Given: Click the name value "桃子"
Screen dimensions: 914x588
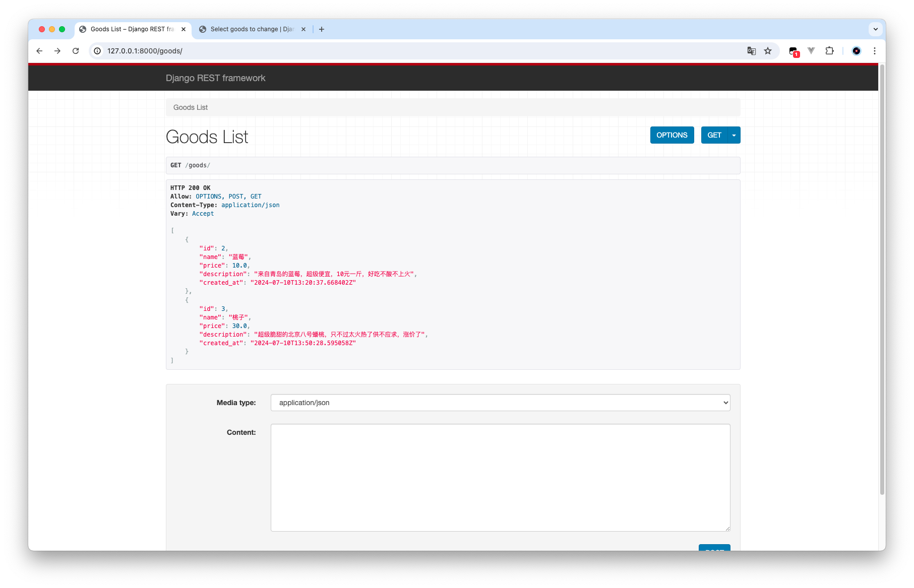Looking at the screenshot, I should pos(238,317).
